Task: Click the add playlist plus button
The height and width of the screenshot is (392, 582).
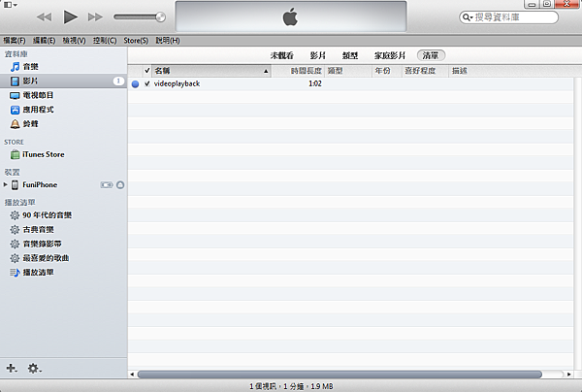Action: [x=12, y=369]
